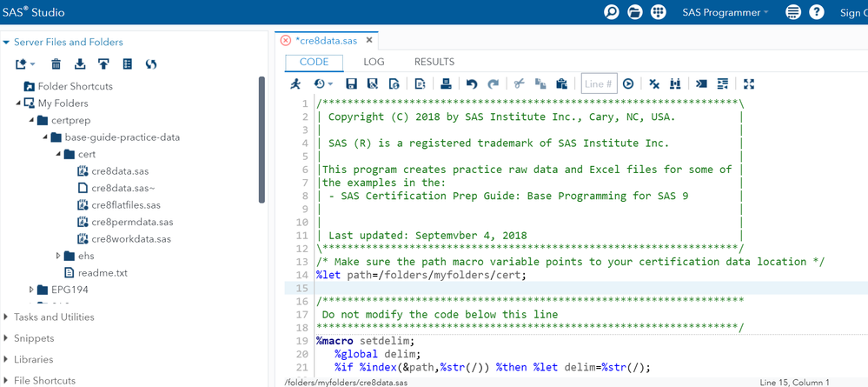This screenshot has height=387, width=868.
Task: Collapse the cert folder
Action: [58, 154]
